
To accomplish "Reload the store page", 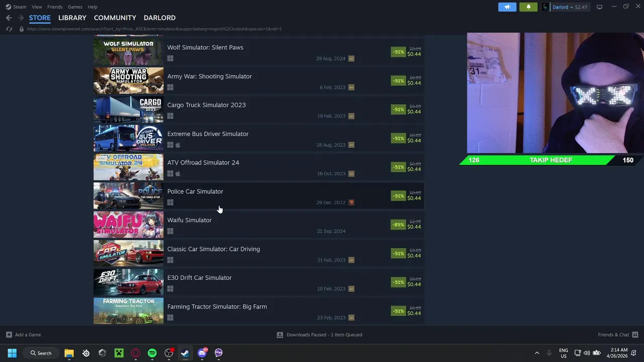I will (x=9, y=29).
